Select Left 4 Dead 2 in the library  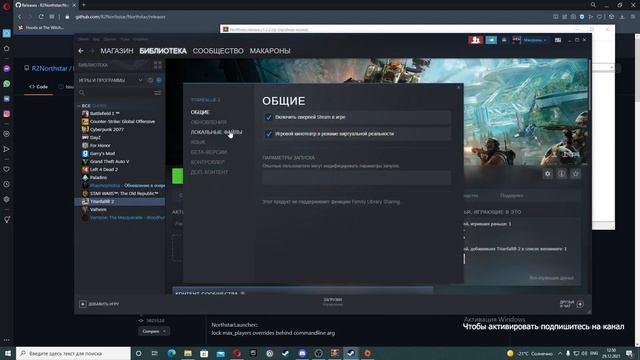point(103,169)
